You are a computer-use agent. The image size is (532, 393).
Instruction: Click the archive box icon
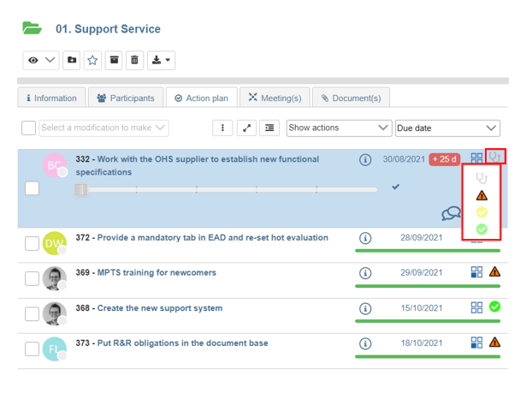pos(114,61)
